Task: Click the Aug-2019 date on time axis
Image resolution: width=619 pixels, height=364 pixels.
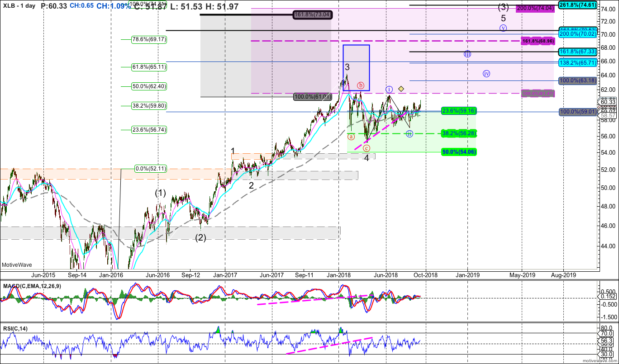Action: coord(563,274)
